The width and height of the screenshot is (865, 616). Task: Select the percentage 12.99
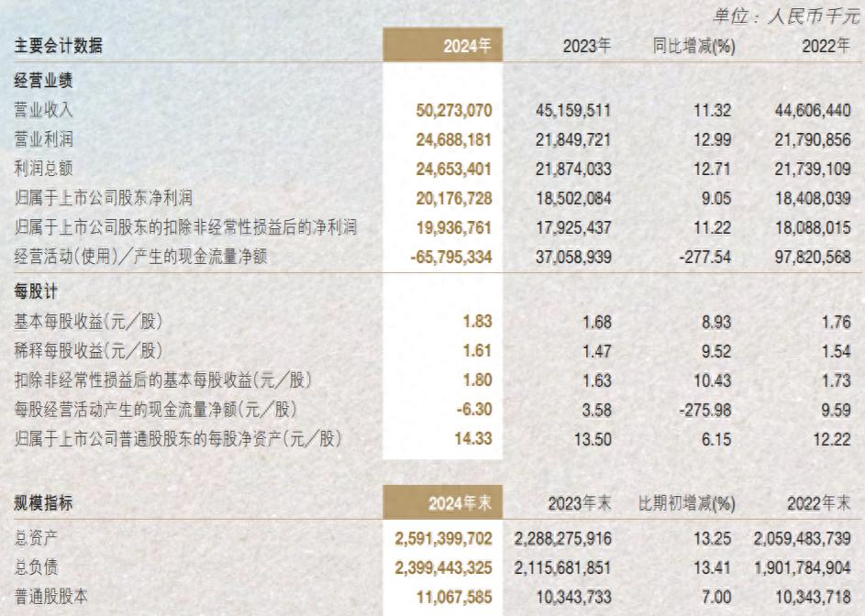coord(712,139)
